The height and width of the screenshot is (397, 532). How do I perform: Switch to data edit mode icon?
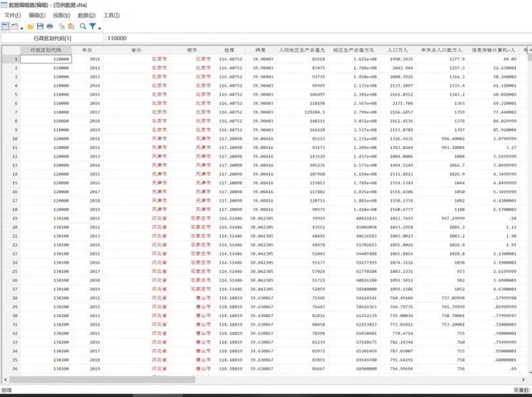pyautogui.click(x=5, y=26)
